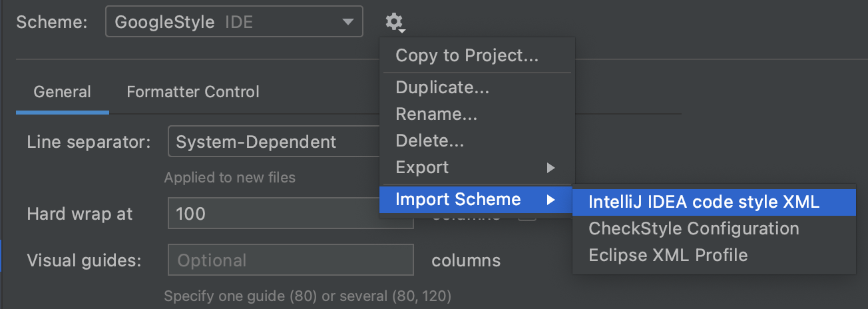
Task: Select the Import Scheme menu item
Action: [458, 198]
